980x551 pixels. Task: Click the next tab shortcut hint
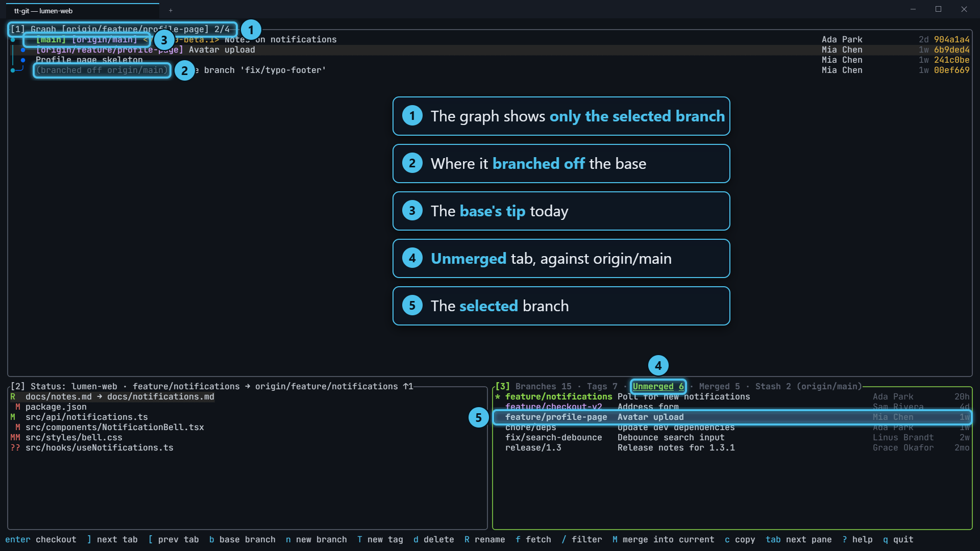click(112, 539)
